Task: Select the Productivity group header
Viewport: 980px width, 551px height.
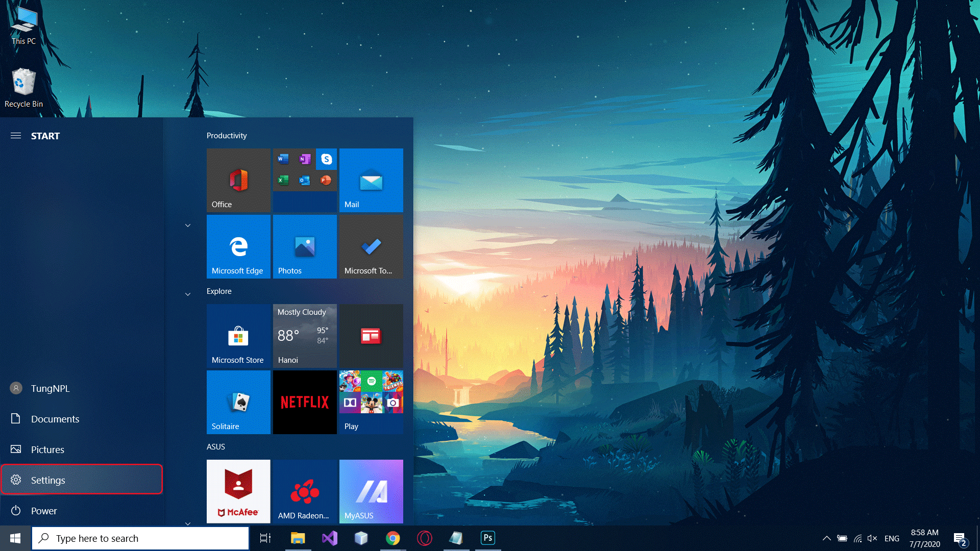Action: tap(227, 136)
